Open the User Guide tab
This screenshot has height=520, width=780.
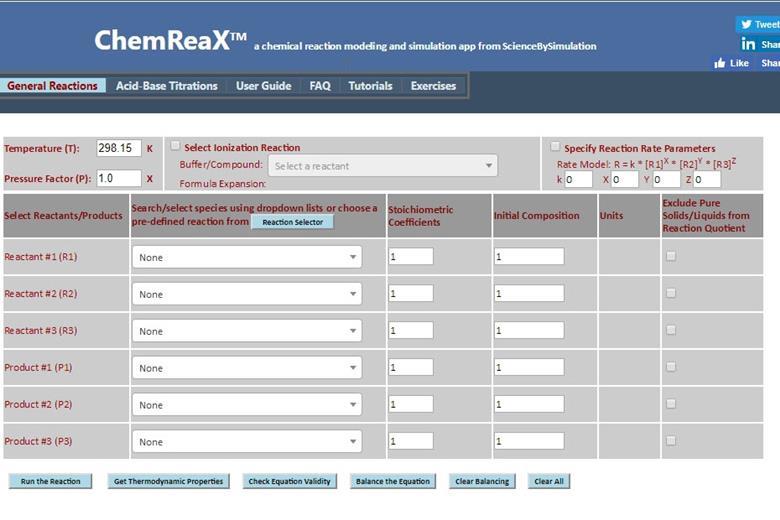(264, 86)
